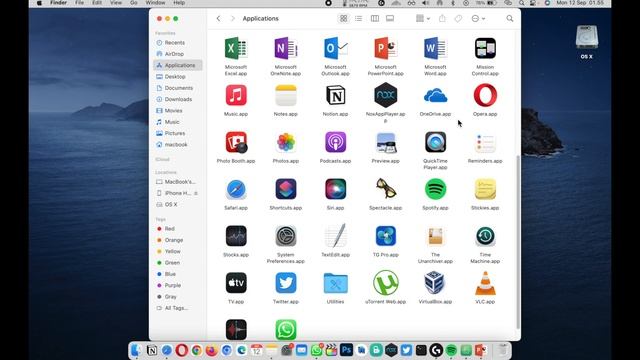Open the Finder menu in menu bar
Screen dimensions: 640x360
(x=58, y=3)
